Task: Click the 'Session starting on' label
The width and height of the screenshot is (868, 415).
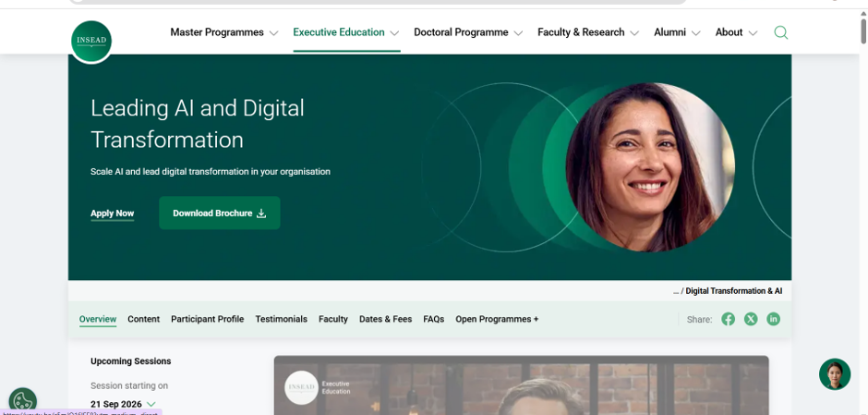Action: [129, 385]
